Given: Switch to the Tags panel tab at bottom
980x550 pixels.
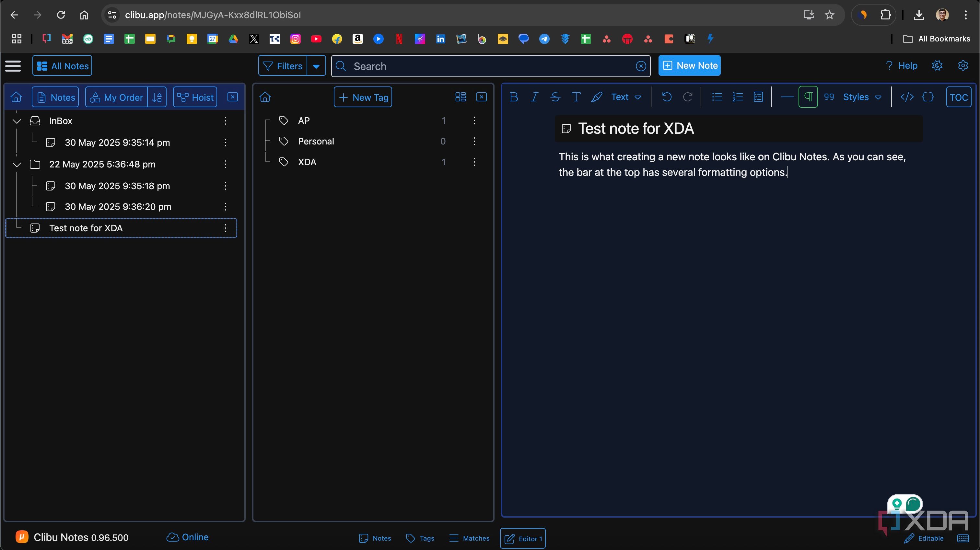Looking at the screenshot, I should tap(420, 538).
